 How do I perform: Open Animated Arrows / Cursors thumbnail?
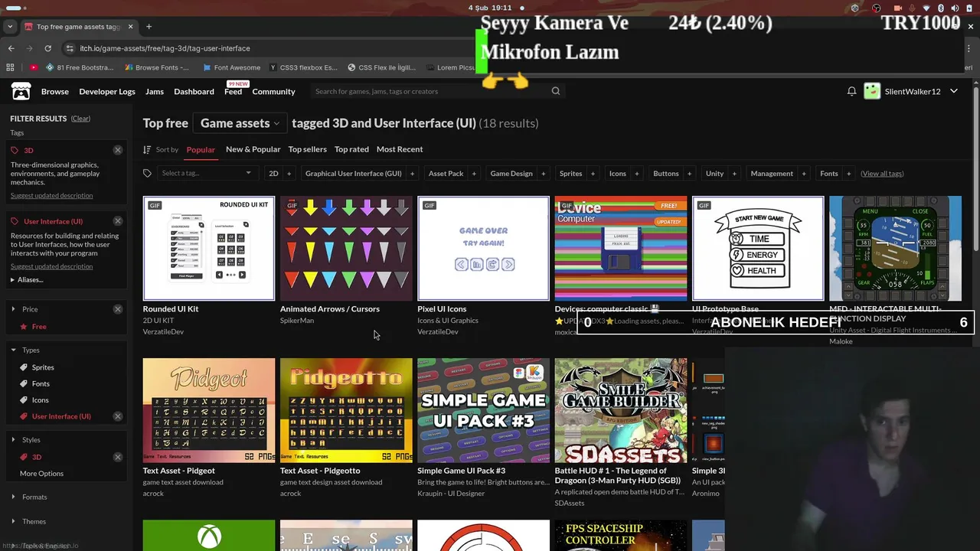346,249
